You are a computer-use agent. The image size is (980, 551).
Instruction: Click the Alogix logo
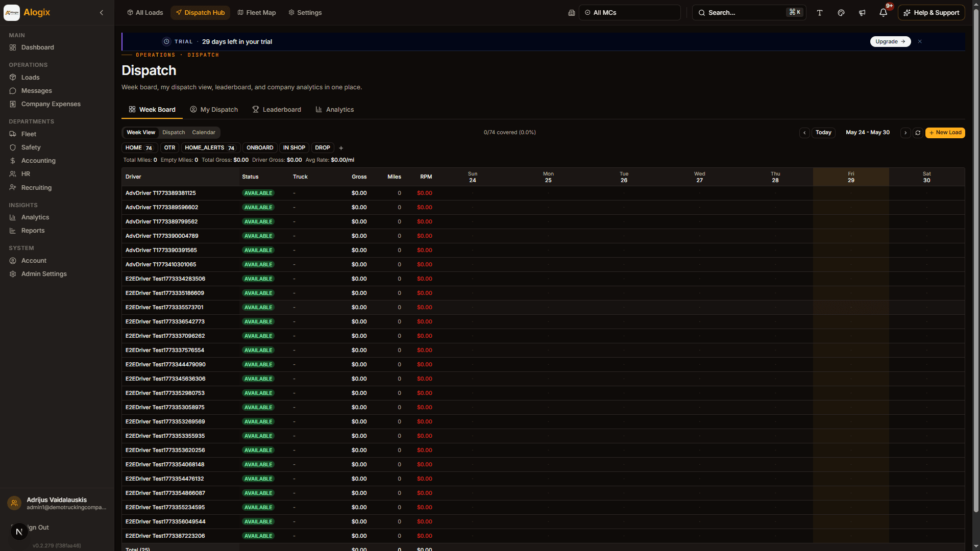[x=12, y=13]
